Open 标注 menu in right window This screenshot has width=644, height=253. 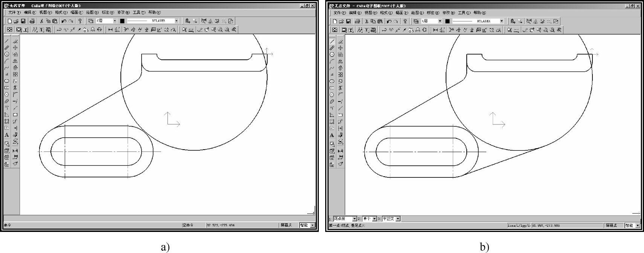[x=433, y=12]
